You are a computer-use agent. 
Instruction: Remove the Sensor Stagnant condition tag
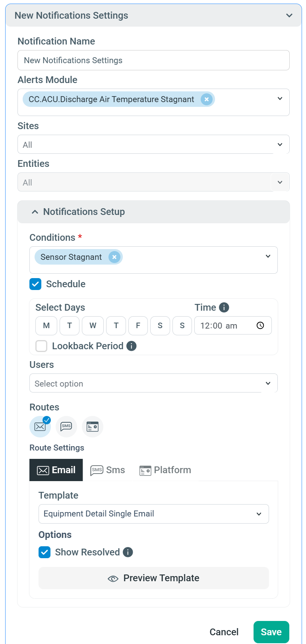click(114, 257)
